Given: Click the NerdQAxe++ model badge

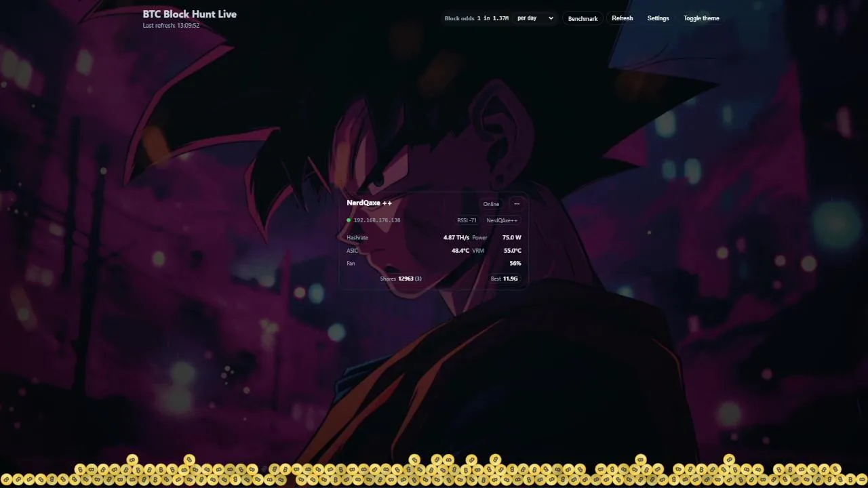Looking at the screenshot, I should tap(502, 220).
